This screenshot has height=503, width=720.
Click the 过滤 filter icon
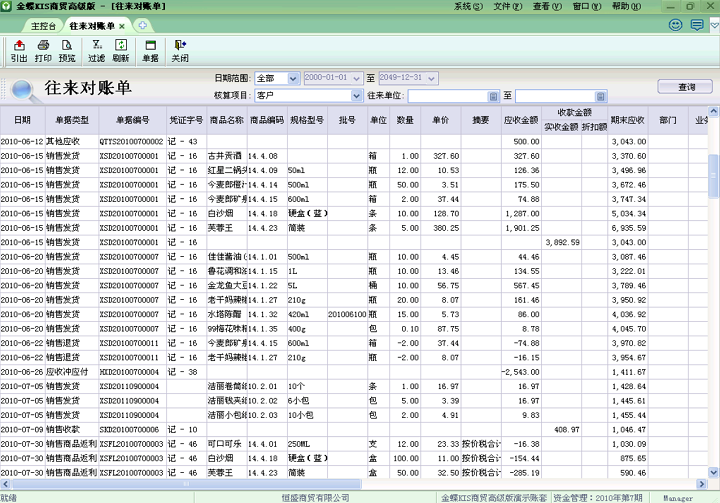coord(97,51)
